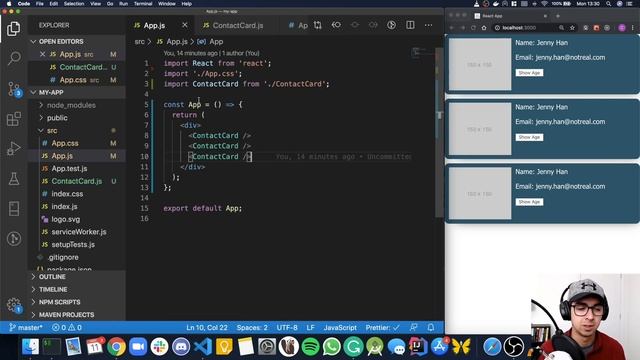Open the Explorer view in activity bar

(x=13, y=29)
